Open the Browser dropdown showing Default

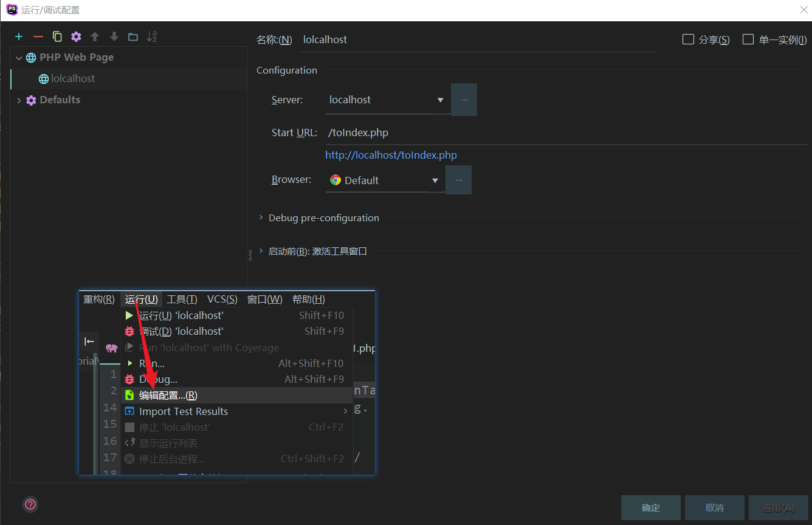pyautogui.click(x=385, y=180)
